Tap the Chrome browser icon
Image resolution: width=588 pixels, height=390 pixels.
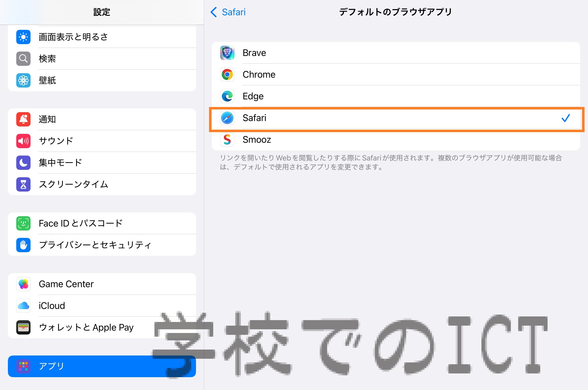coord(227,74)
